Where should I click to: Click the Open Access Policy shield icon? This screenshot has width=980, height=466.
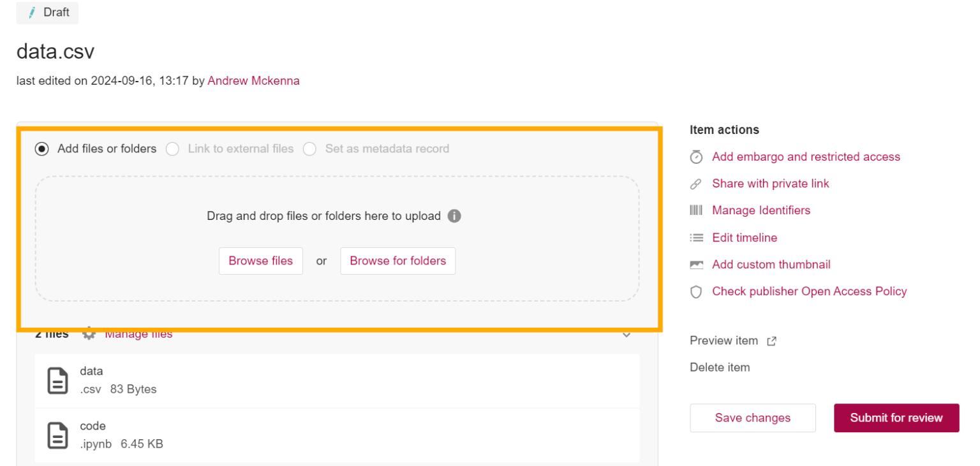click(696, 291)
